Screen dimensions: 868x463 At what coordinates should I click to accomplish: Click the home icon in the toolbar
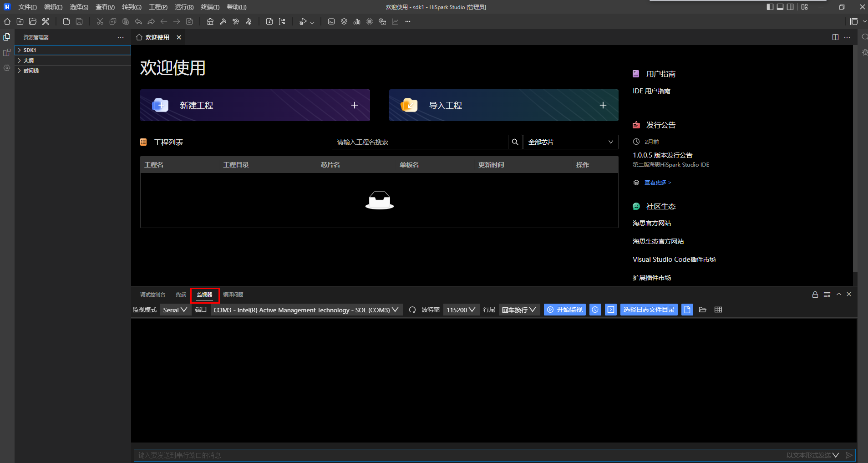pos(7,21)
